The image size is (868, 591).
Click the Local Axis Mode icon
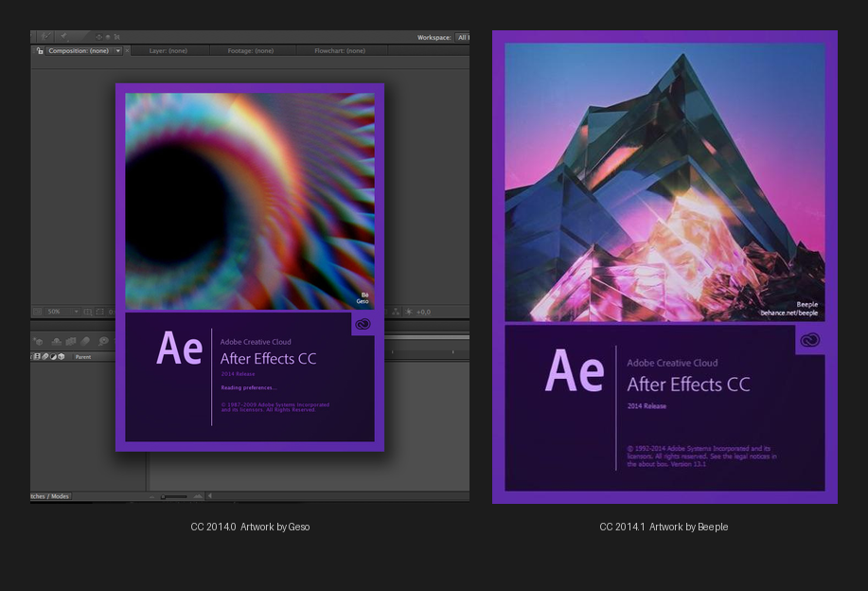tap(99, 37)
